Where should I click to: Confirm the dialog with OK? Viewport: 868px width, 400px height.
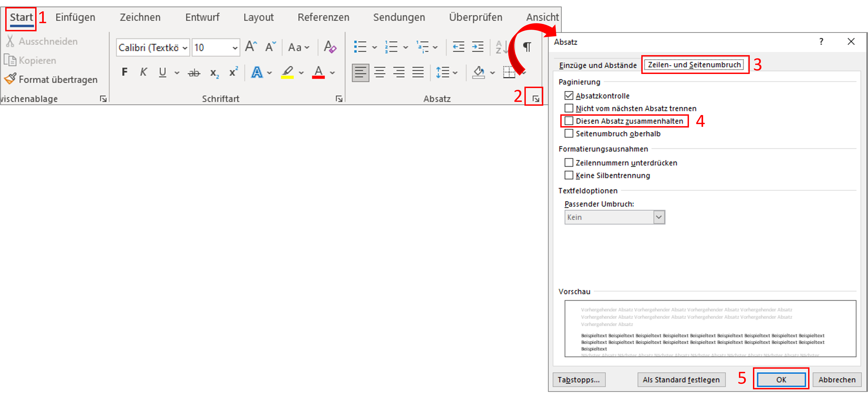click(x=781, y=379)
